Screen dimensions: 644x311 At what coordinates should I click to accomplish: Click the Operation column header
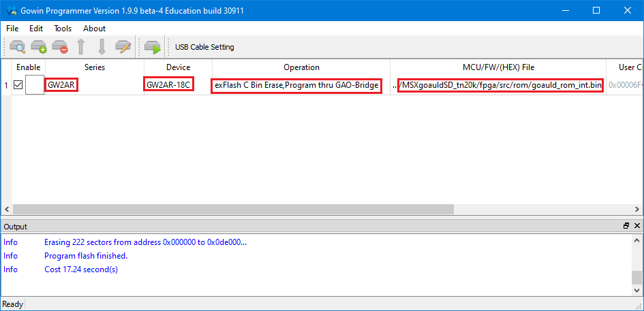coord(301,67)
